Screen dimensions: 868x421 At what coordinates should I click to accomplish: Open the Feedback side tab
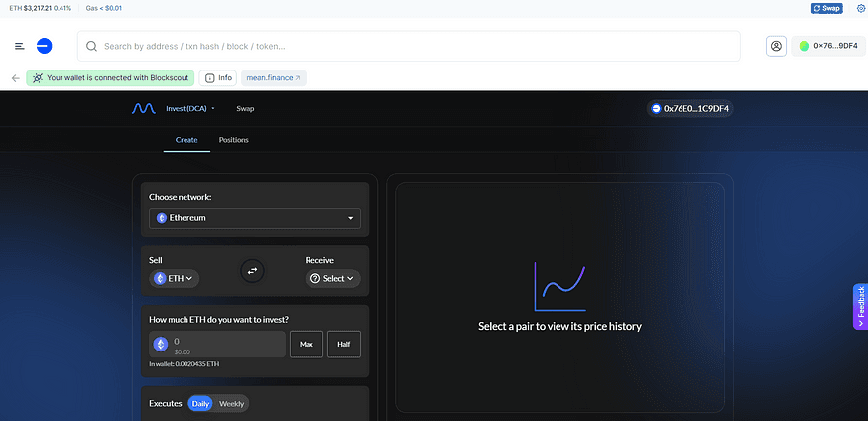point(860,307)
